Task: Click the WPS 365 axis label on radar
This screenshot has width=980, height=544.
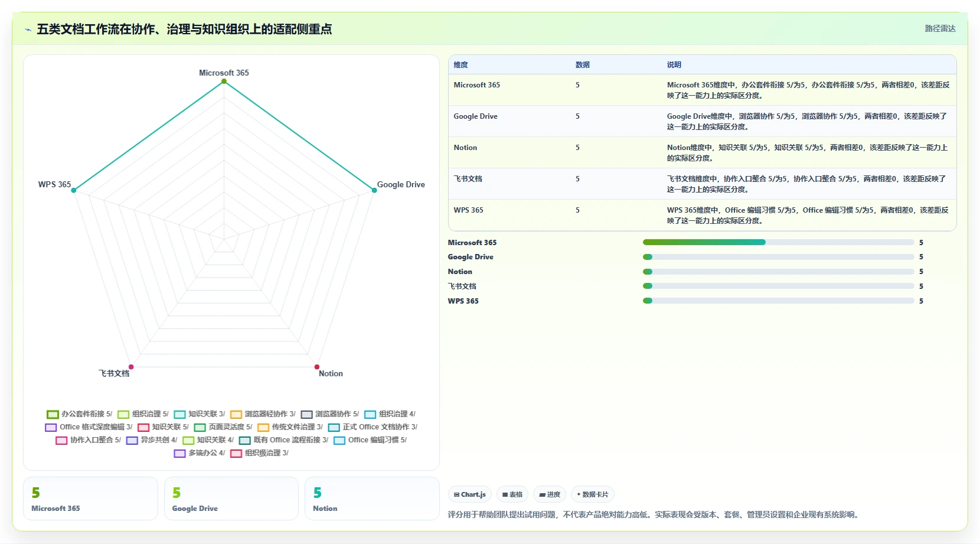Action: tap(54, 184)
